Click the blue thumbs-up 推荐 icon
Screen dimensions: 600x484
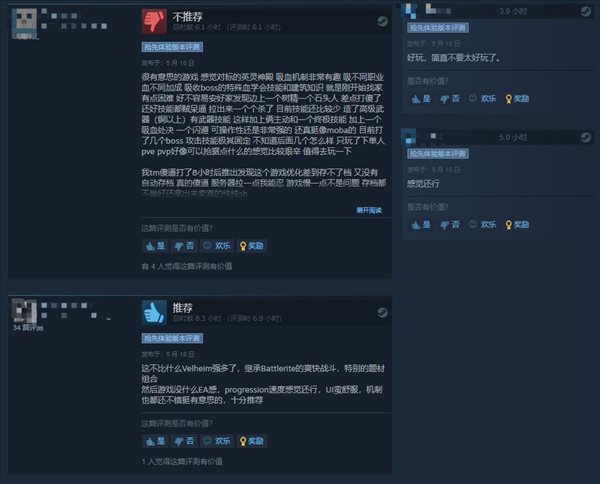point(154,313)
